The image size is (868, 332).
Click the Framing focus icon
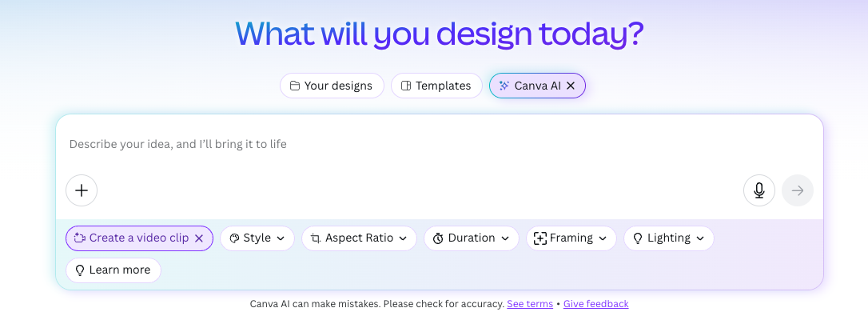click(540, 238)
